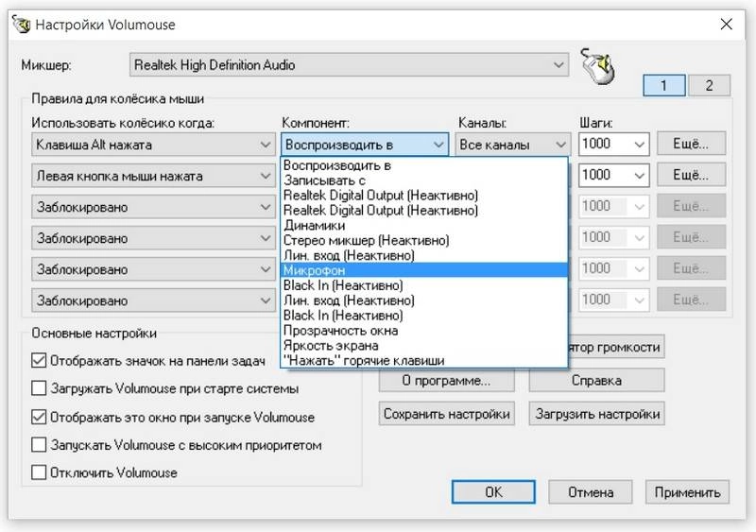
Task: Click the 'Справка' button
Action: pyautogui.click(x=596, y=381)
